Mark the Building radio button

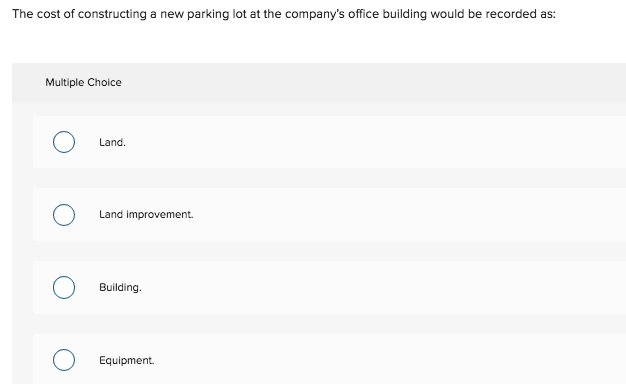click(x=64, y=287)
